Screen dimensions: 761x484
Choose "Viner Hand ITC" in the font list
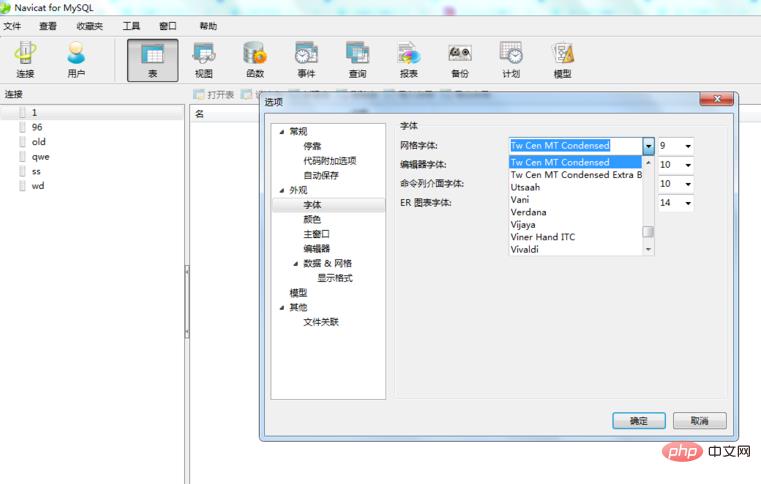point(576,237)
